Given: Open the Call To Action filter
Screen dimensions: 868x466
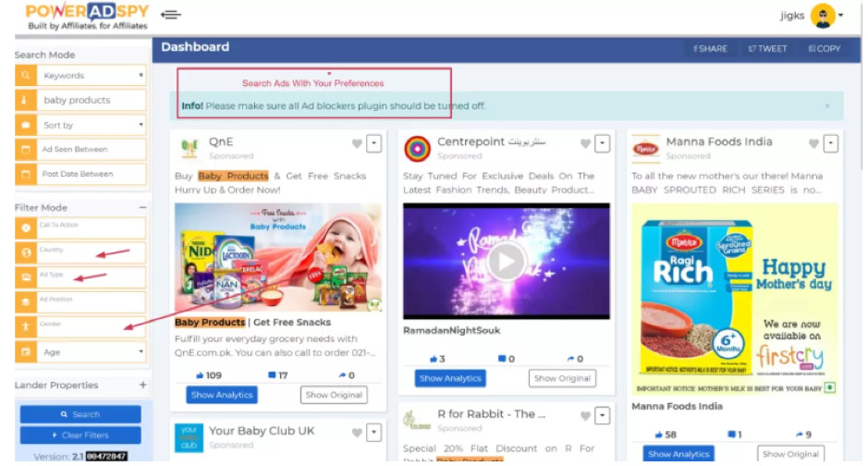Looking at the screenshot, I should (x=92, y=228).
